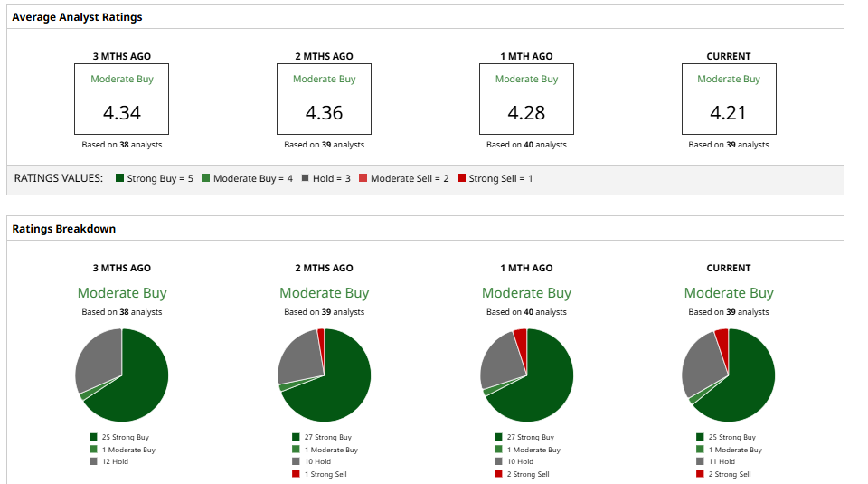This screenshot has width=868, height=484.
Task: Select the 4.36 average rating box
Action: pos(324,100)
